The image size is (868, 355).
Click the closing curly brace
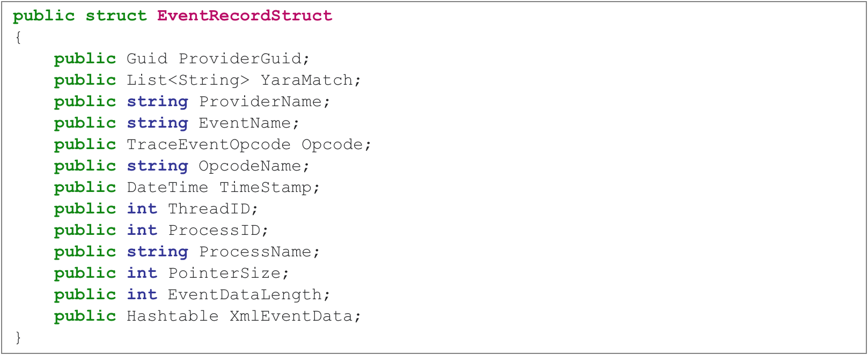tap(18, 337)
